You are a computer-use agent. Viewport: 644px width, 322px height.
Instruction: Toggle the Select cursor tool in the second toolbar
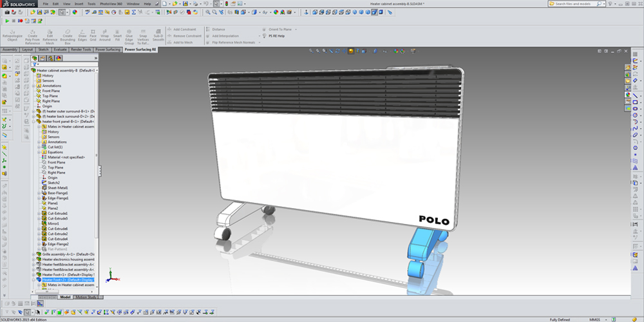[62, 12]
